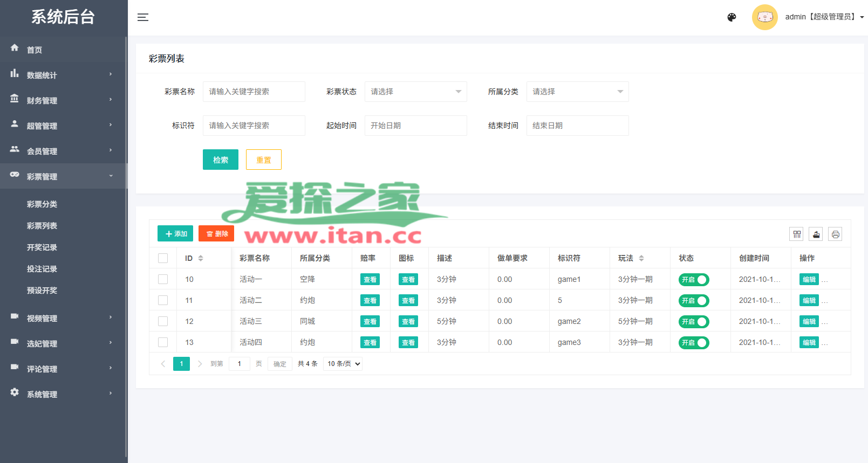Sort by 玩法 column arrows

[641, 258]
